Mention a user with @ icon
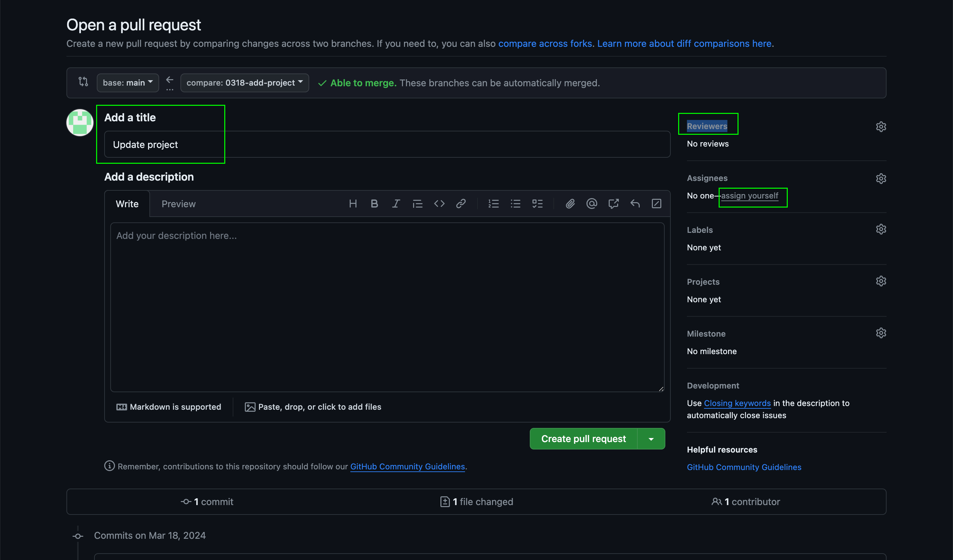 [591, 204]
